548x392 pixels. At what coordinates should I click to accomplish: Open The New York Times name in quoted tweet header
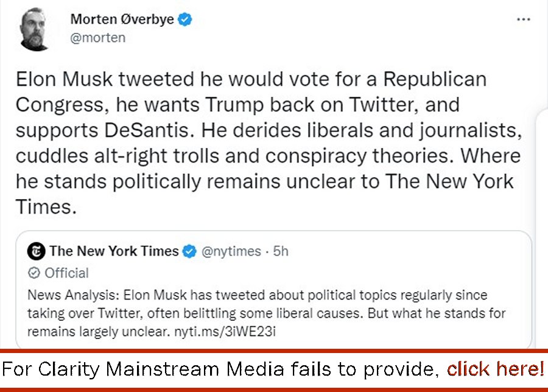point(114,251)
